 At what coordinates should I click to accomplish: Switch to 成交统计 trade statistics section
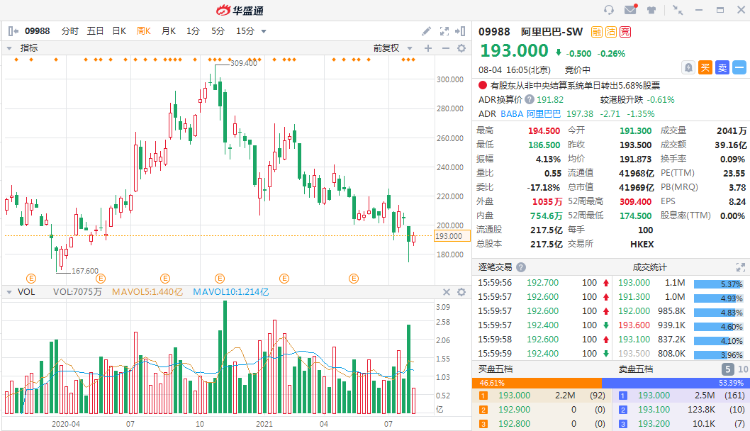pyautogui.click(x=650, y=267)
